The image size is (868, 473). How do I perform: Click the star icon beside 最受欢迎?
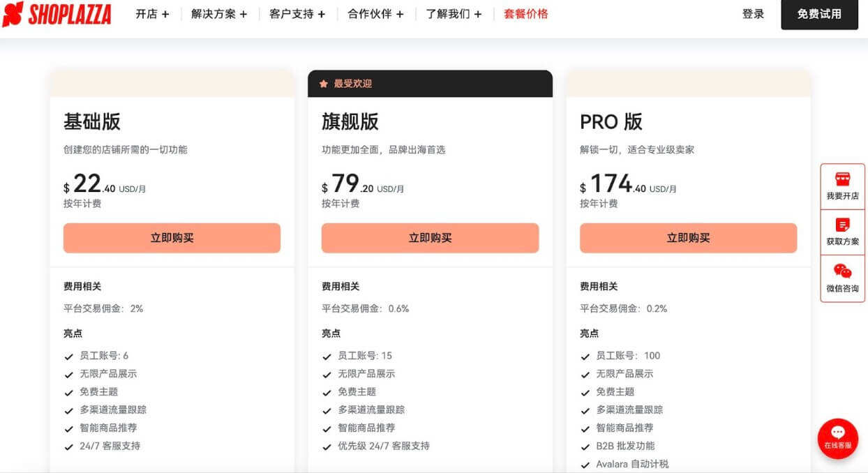(324, 84)
